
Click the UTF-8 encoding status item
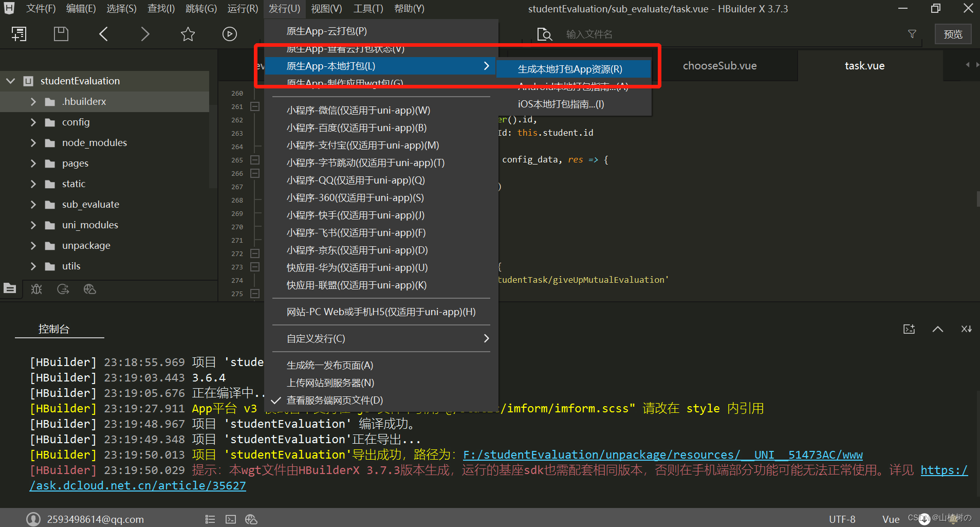tap(842, 519)
